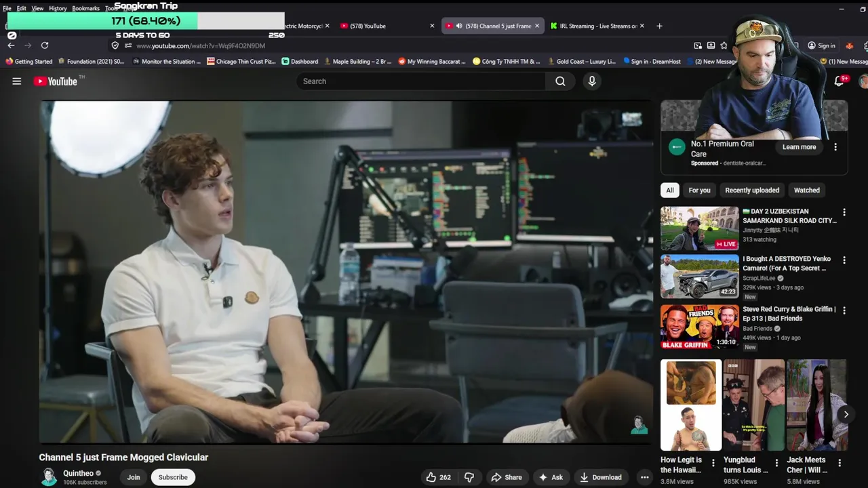Open the YouTube notifications bell
The width and height of the screenshot is (868, 488).
point(839,81)
